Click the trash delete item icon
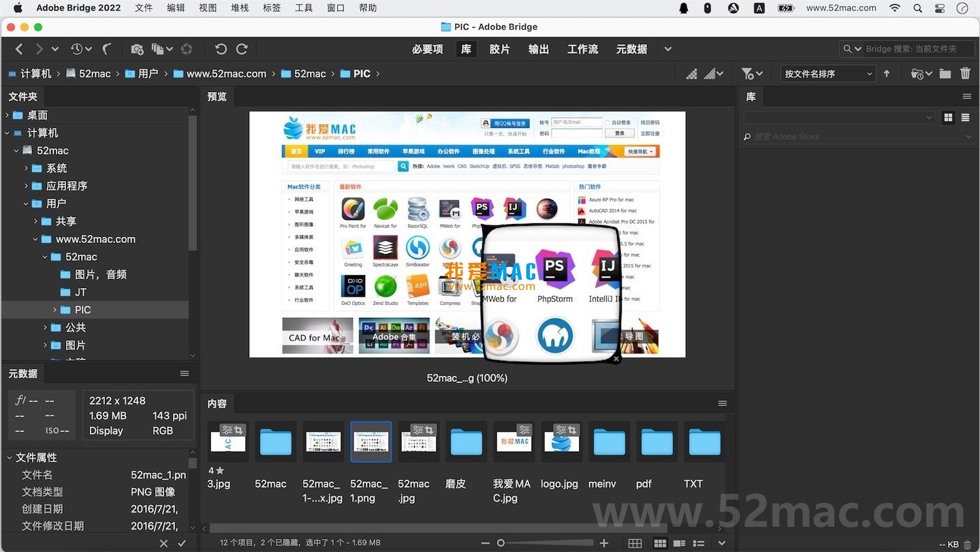 pos(965,74)
